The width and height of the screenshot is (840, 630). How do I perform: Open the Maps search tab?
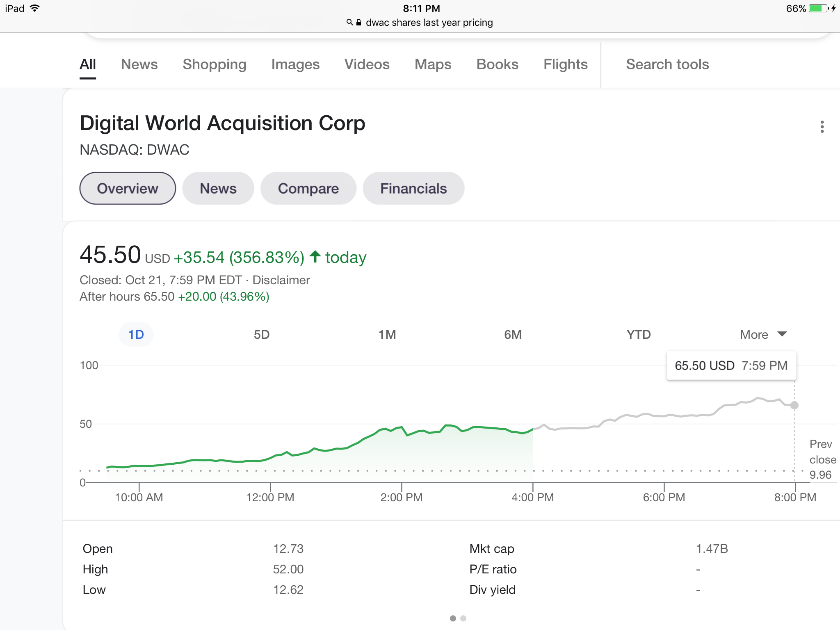coord(433,64)
